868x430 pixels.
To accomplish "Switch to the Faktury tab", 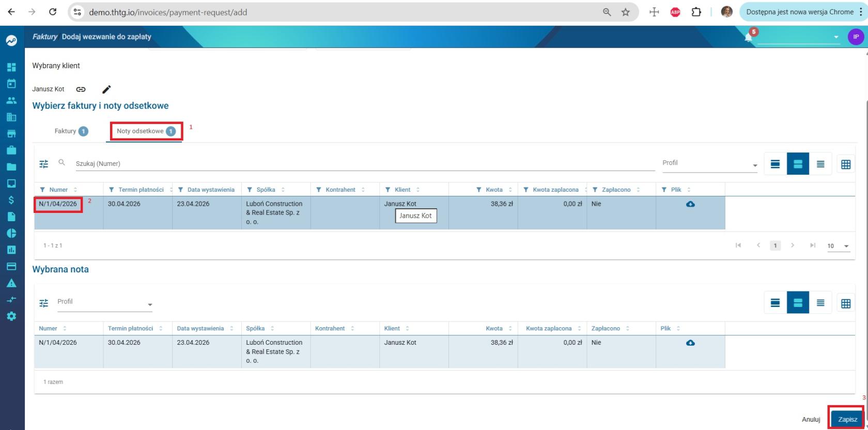I will point(71,131).
